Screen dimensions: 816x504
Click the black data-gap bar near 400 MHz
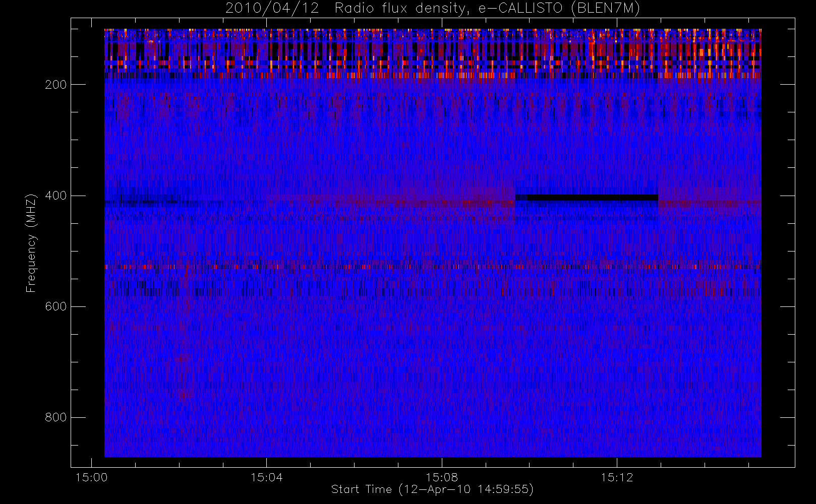[593, 198]
